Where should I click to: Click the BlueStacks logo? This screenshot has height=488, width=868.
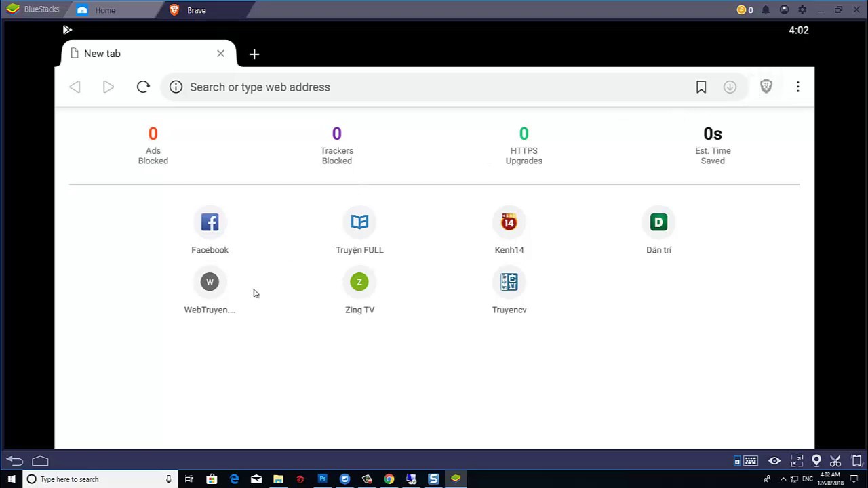click(x=13, y=9)
